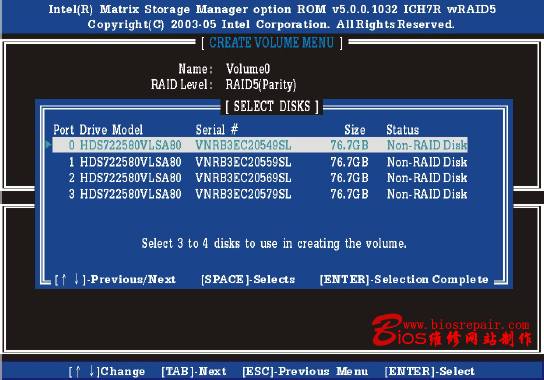This screenshot has width=544, height=380.
Task: Click the SELECT DISKS dialog title
Action: click(x=272, y=106)
